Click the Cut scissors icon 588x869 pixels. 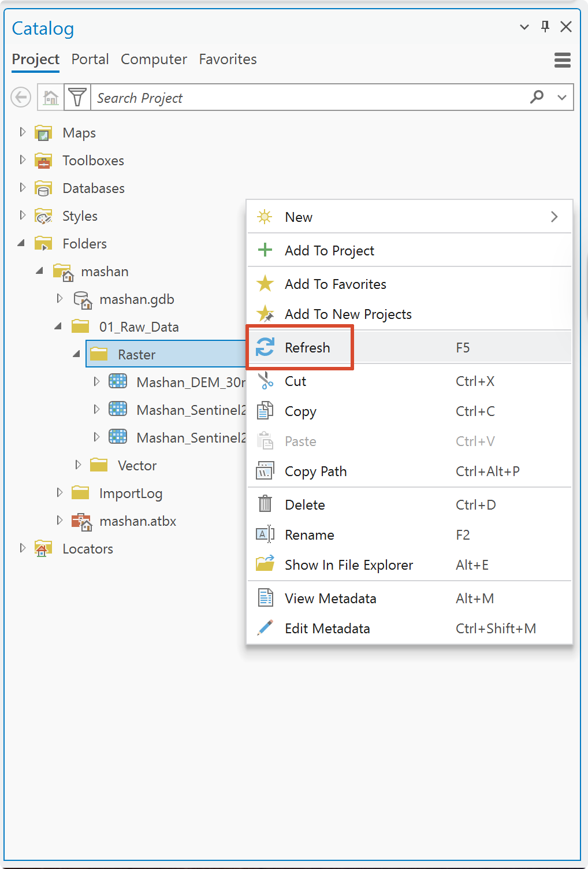(265, 381)
